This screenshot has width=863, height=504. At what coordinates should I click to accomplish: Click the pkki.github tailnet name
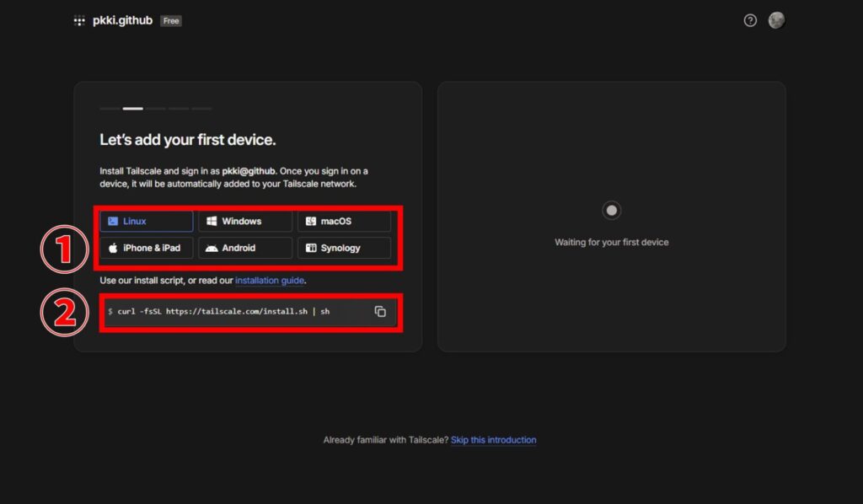click(x=122, y=20)
